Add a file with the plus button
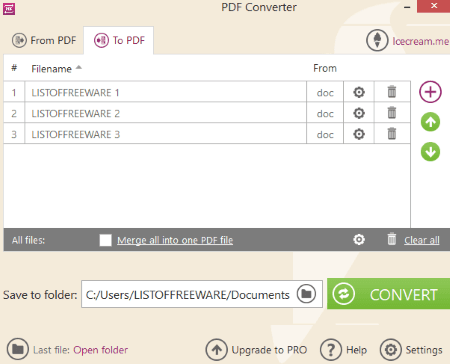The height and width of the screenshot is (364, 450). pos(430,92)
